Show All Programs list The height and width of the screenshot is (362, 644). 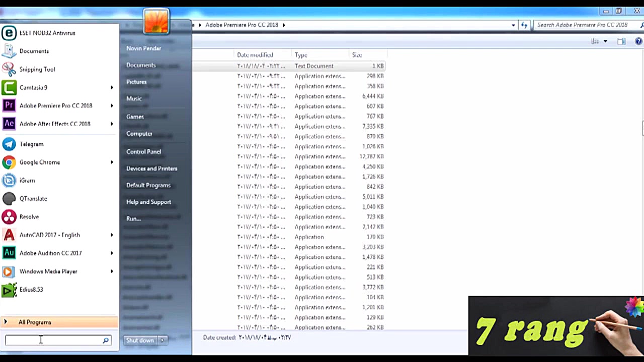pyautogui.click(x=59, y=322)
